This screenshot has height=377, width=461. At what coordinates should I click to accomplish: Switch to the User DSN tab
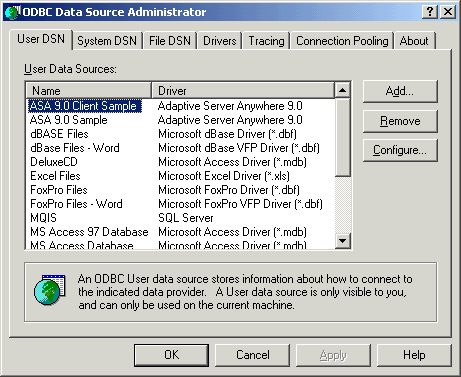point(41,39)
